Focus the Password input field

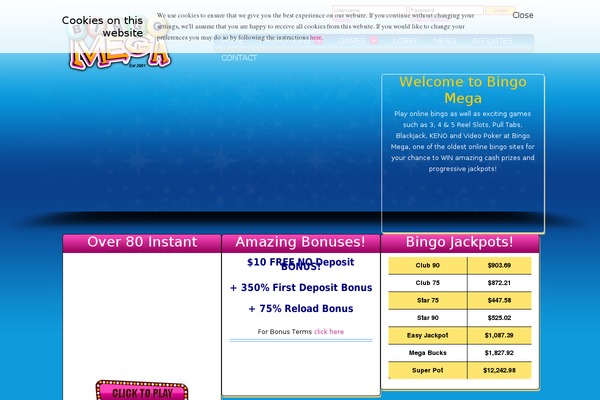446,10
